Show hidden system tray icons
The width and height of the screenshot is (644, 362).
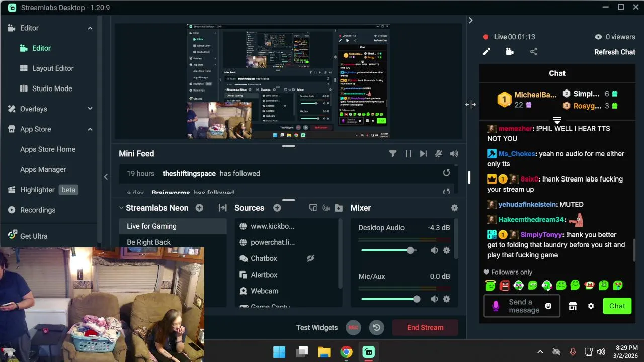pos(540,352)
